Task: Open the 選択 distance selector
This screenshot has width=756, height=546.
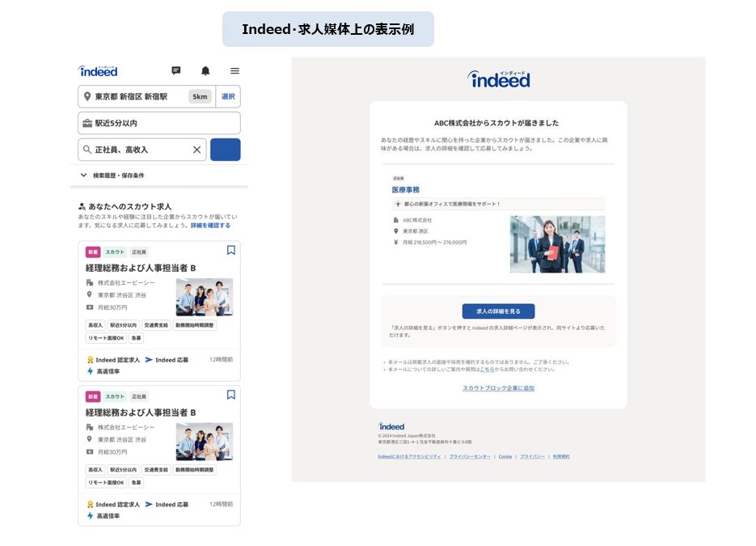Action: [228, 95]
